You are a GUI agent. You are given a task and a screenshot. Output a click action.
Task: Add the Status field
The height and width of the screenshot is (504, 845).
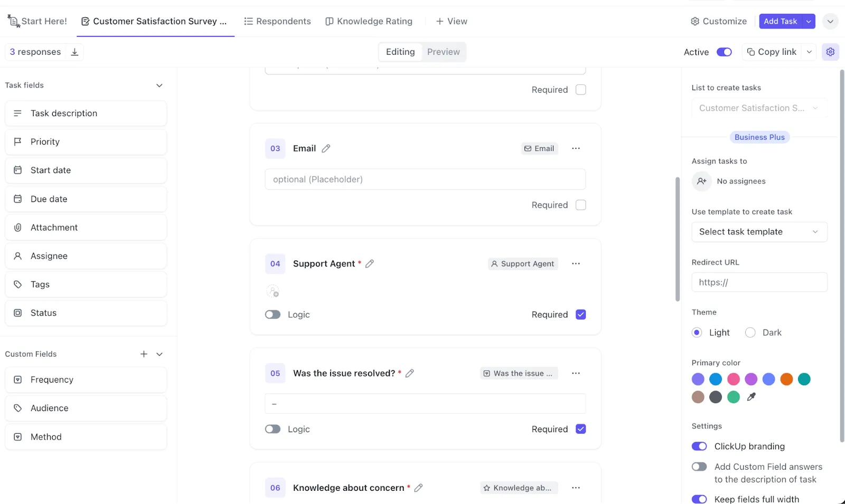click(86, 313)
